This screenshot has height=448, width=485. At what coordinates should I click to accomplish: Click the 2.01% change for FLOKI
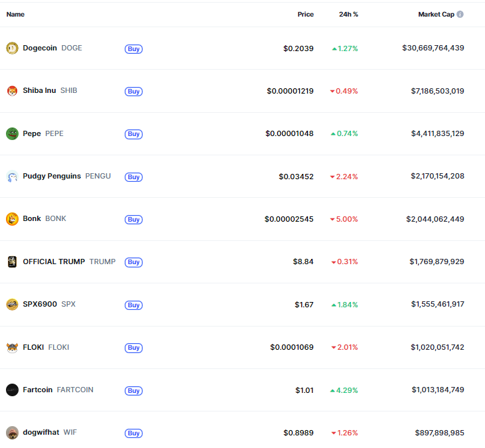[344, 347]
